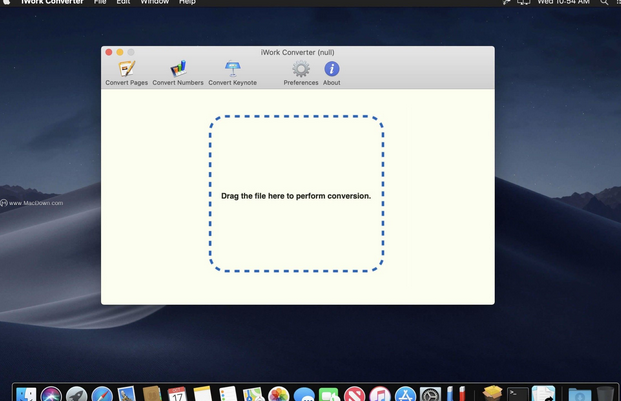Open Preferences via the gear icon
621x401 pixels.
(x=301, y=69)
